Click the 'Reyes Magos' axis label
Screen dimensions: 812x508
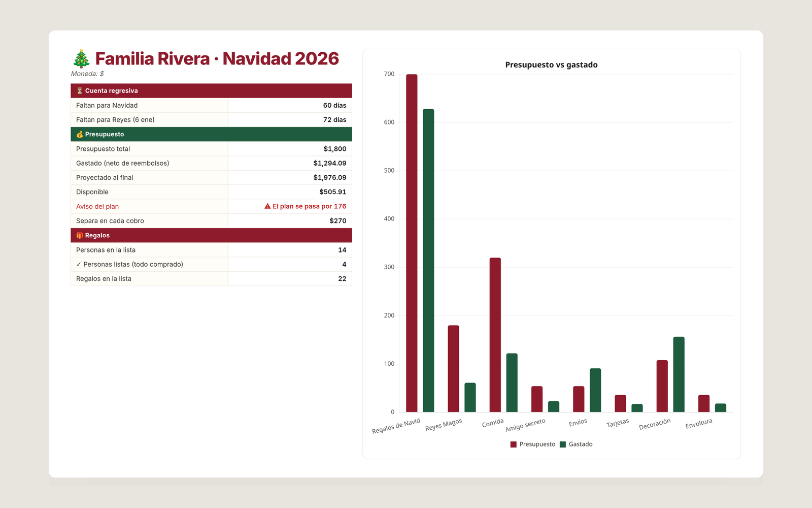444,425
